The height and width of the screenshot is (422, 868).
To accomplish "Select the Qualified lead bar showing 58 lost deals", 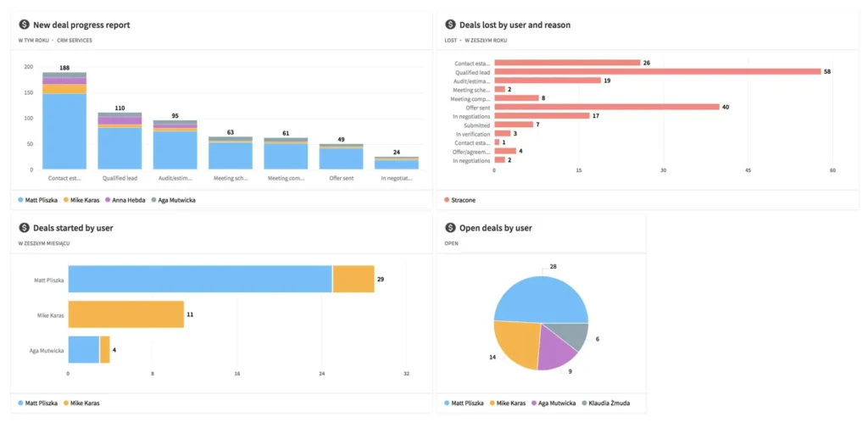I will pyautogui.click(x=657, y=72).
